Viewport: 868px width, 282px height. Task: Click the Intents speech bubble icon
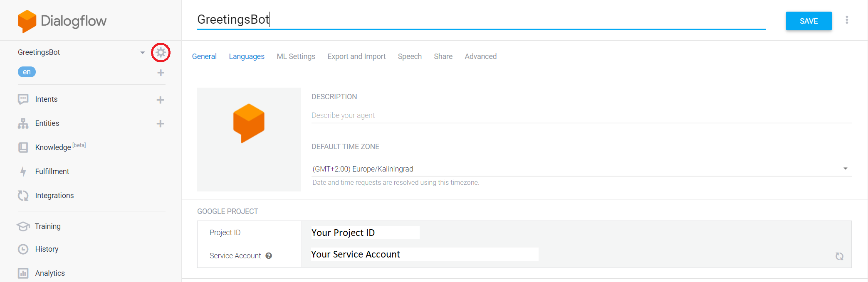click(23, 99)
